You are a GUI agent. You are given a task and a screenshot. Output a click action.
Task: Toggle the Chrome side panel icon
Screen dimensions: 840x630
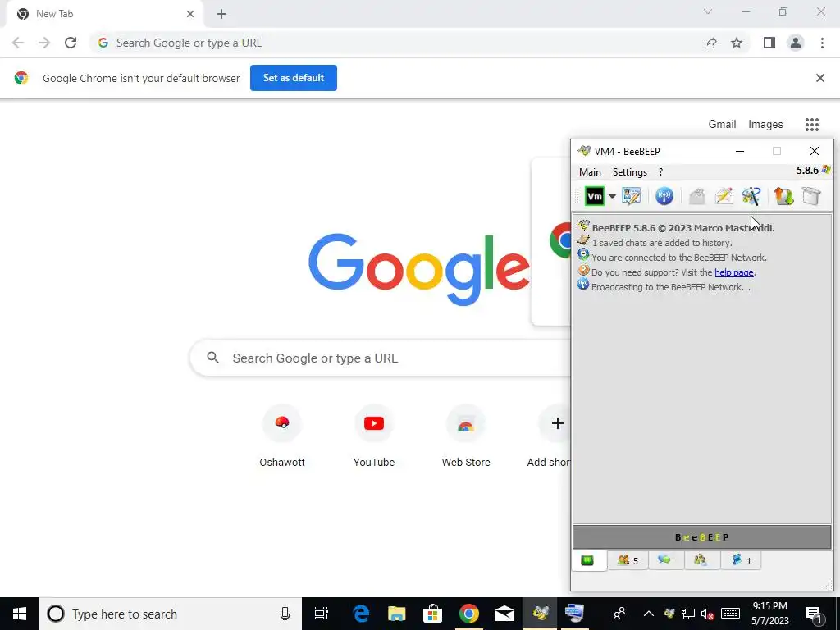pos(769,43)
